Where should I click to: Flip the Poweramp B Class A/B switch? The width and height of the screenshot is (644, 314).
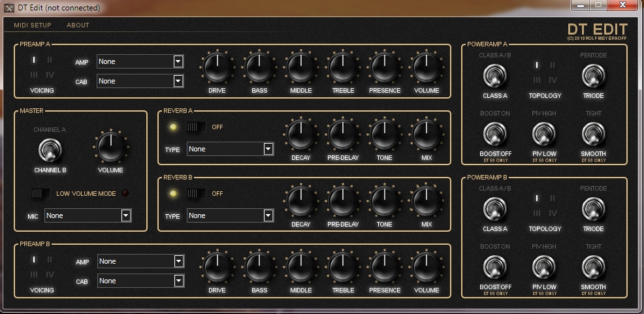point(495,209)
